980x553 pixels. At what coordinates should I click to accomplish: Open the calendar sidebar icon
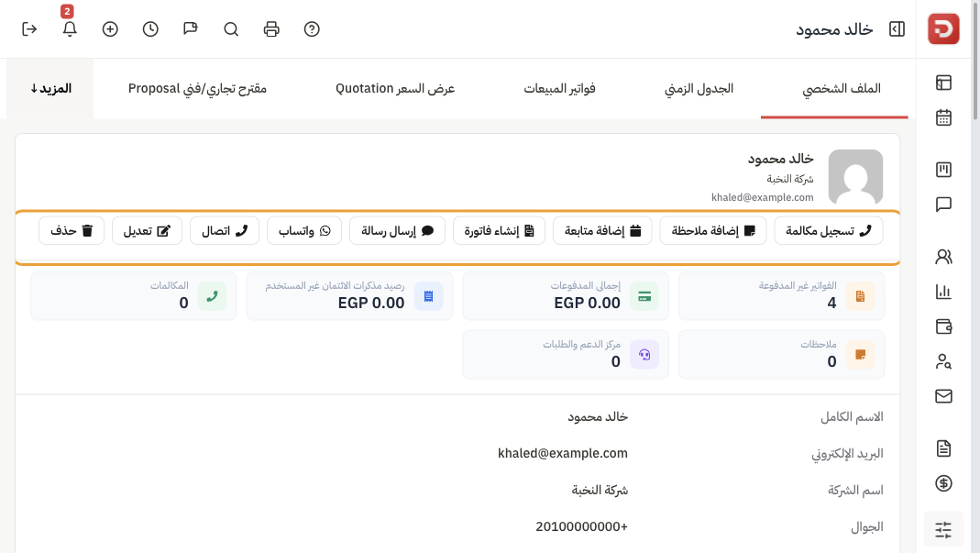pos(943,117)
